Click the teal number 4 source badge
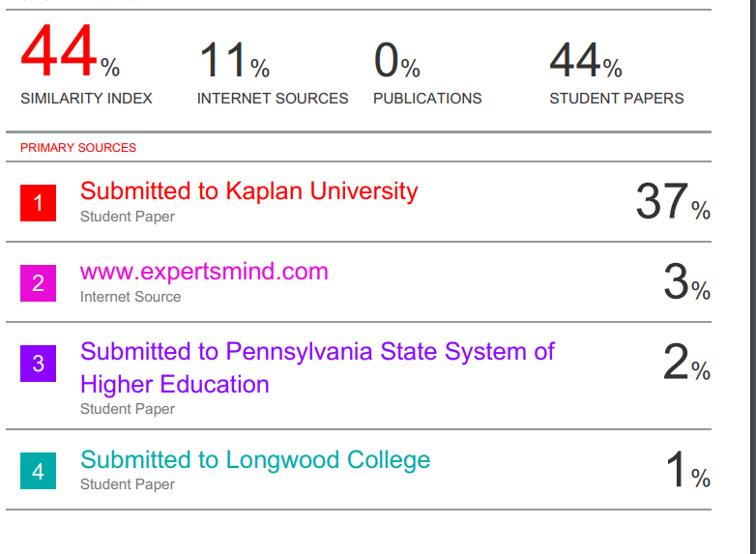 38,471
